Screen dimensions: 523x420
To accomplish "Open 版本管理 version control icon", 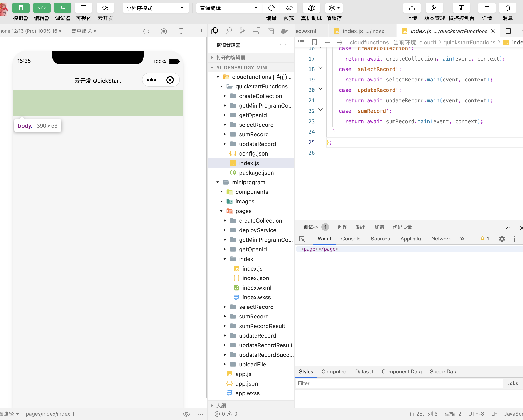I will click(x=434, y=8).
